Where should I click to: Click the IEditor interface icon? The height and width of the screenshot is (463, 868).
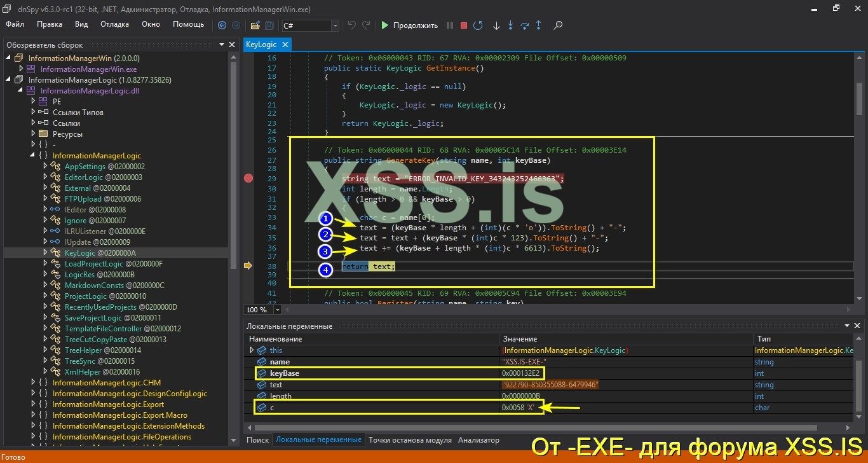55,209
